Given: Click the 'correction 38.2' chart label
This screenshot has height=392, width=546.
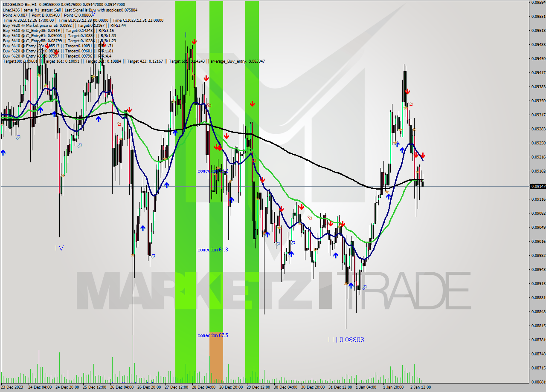Looking at the screenshot, I should [x=212, y=171].
